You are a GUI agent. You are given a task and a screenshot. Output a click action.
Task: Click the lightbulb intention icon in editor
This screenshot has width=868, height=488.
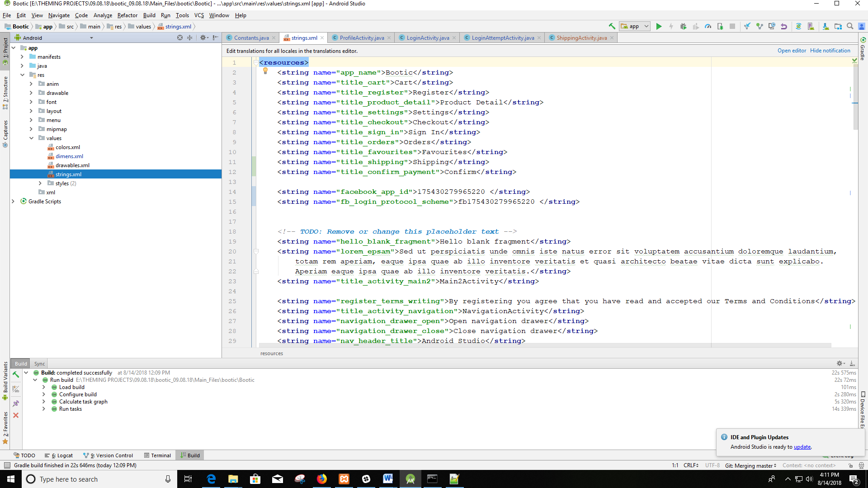265,71
